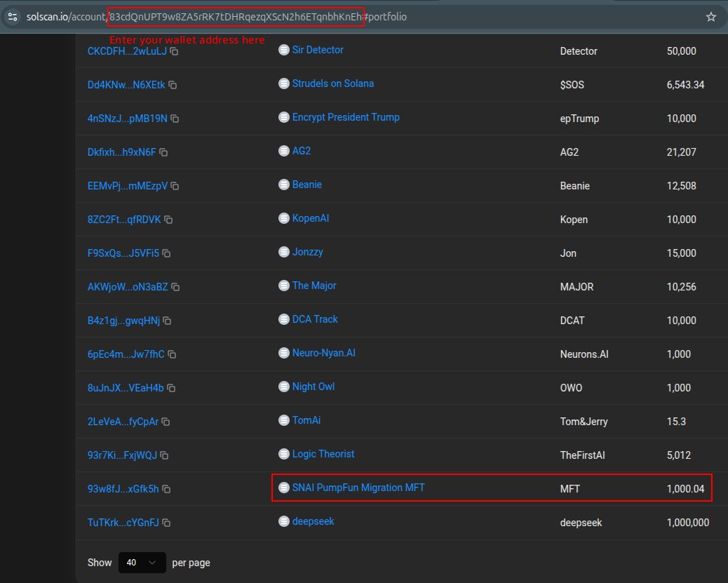Open account link F9SxQs...J5VFi5

123,253
